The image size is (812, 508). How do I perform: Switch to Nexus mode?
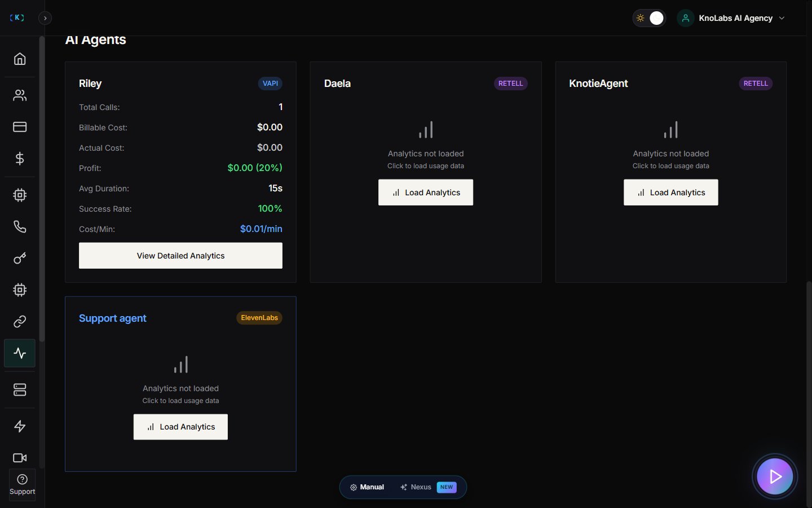(x=429, y=487)
